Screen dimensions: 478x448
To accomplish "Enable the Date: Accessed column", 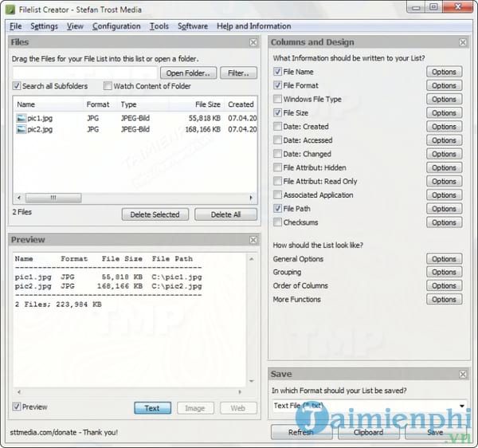I will (277, 140).
